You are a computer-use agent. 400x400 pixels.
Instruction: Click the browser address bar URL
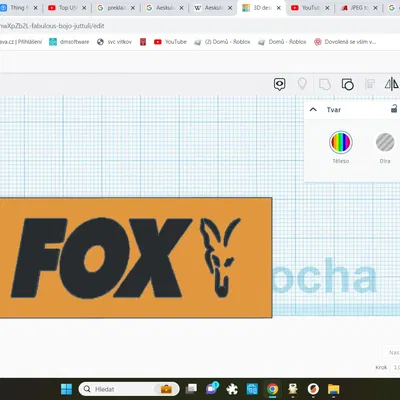coord(52,26)
